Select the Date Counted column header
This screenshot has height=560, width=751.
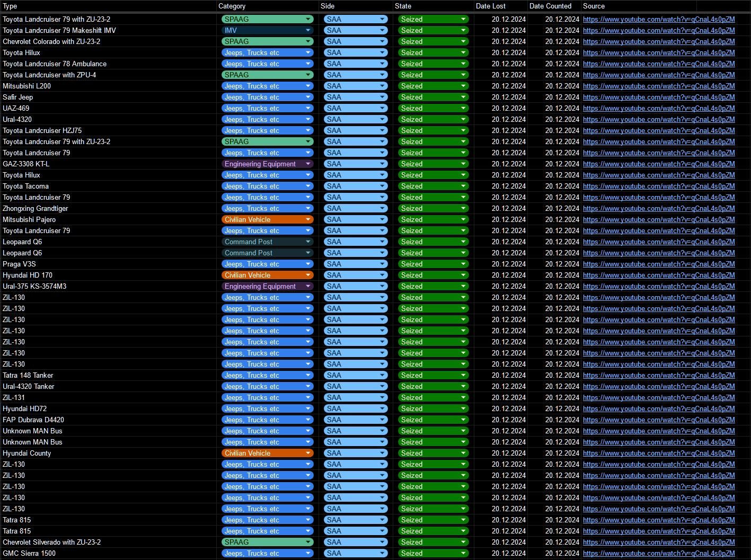[554, 6]
